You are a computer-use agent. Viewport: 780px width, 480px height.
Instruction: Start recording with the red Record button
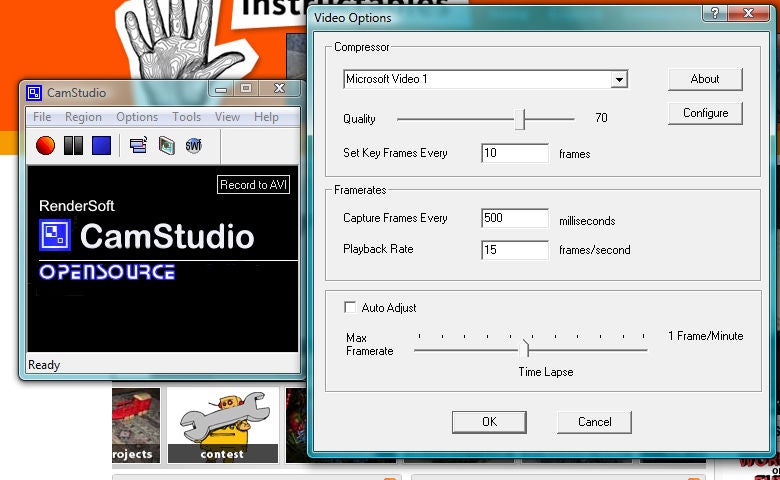(x=45, y=146)
